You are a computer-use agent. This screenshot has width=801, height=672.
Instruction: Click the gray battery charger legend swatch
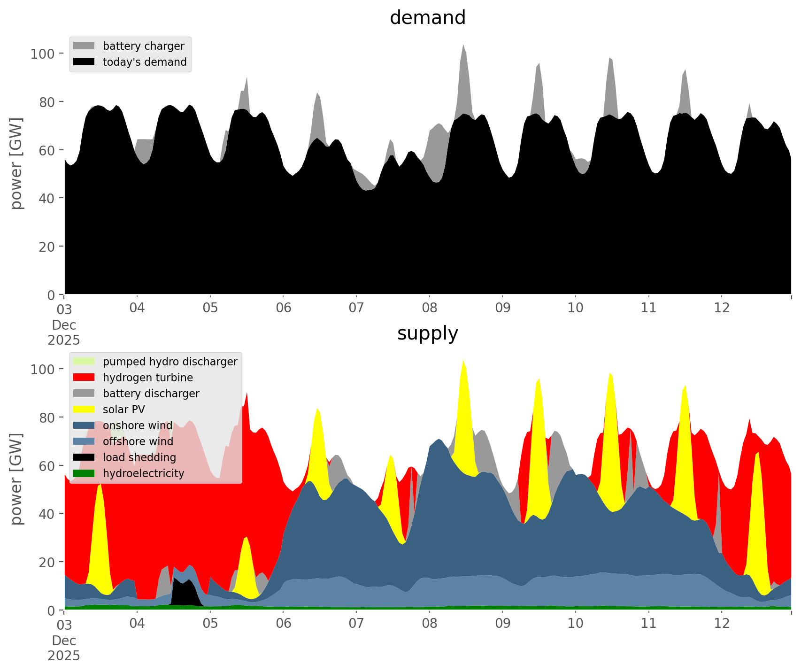84,46
